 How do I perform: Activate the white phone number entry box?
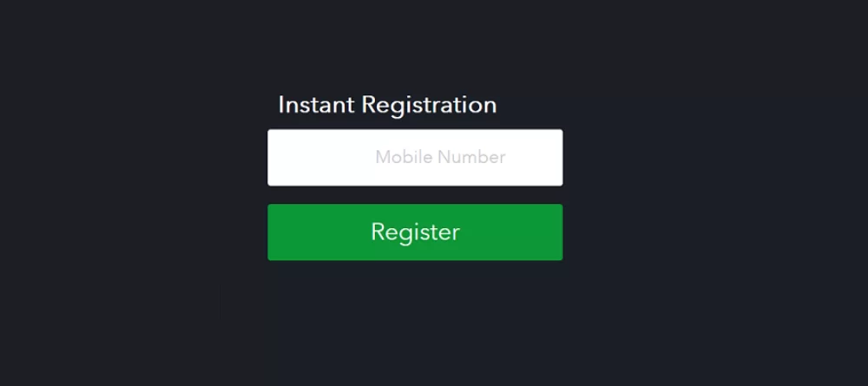pos(415,158)
